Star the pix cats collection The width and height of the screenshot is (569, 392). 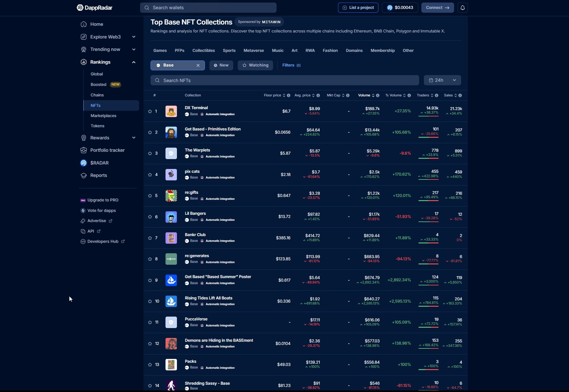(x=150, y=174)
